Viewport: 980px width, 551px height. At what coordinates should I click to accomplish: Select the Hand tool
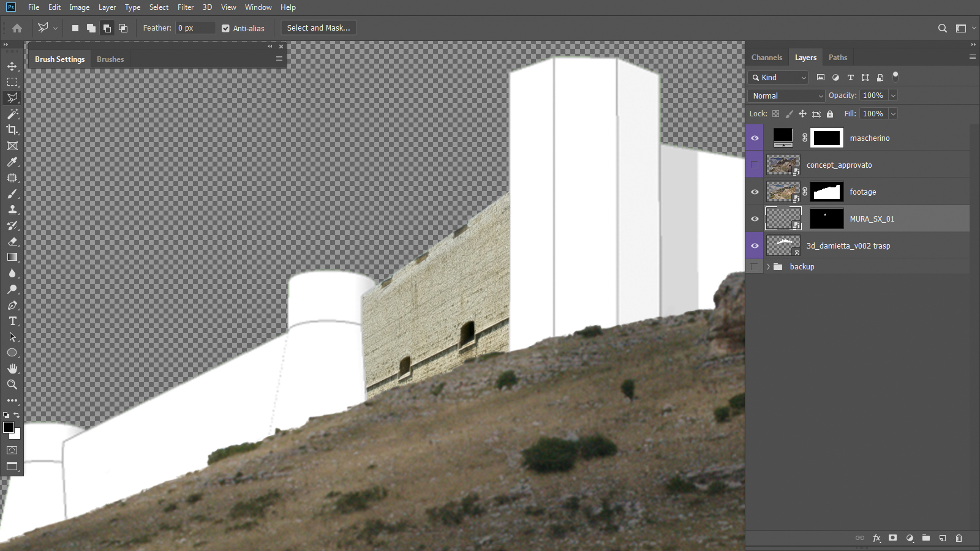click(12, 369)
